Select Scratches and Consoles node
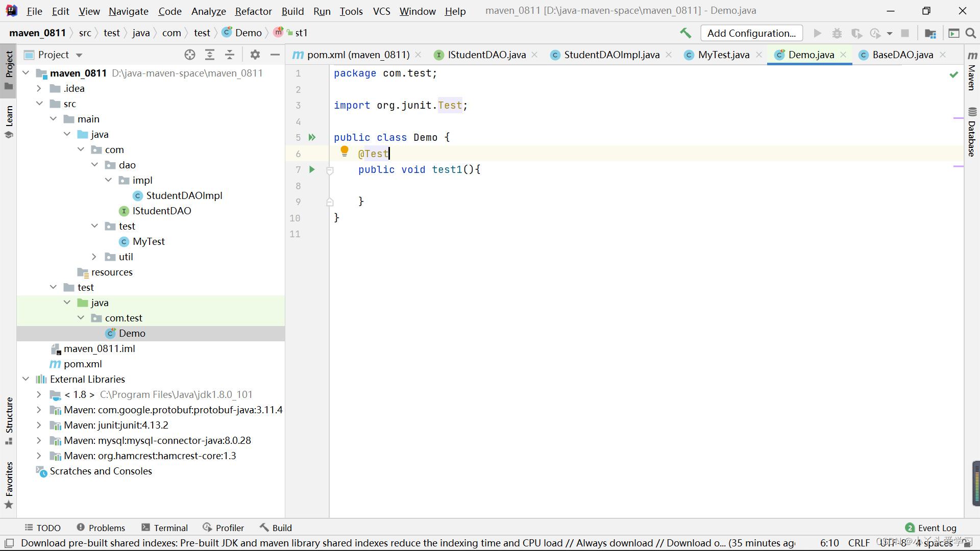 pos(101,471)
